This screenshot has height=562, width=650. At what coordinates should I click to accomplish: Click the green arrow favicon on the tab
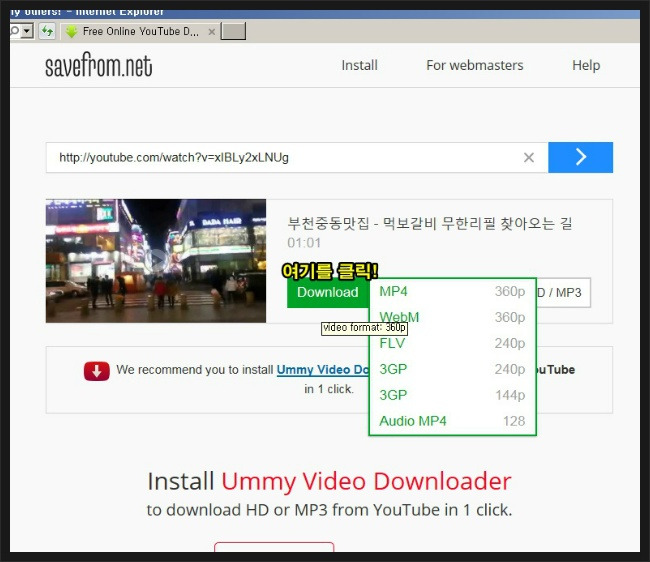coord(72,31)
